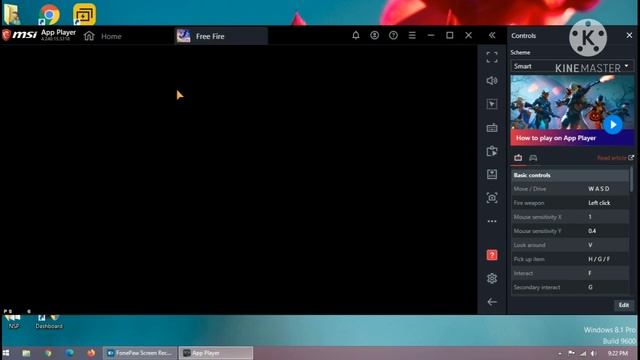The width and height of the screenshot is (640, 360).
Task: Click the macro recorder icon in sidebar
Action: (x=492, y=151)
